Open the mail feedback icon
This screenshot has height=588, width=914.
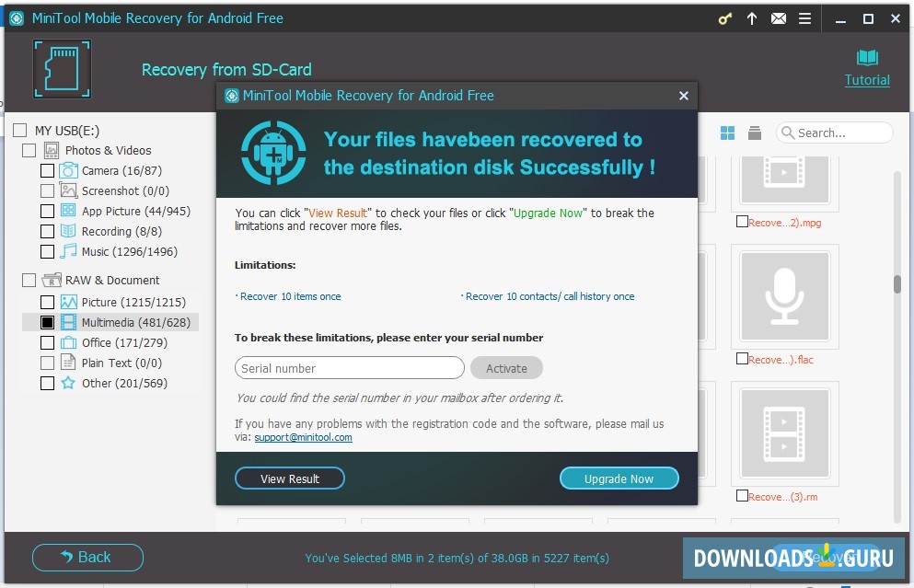[x=779, y=18]
